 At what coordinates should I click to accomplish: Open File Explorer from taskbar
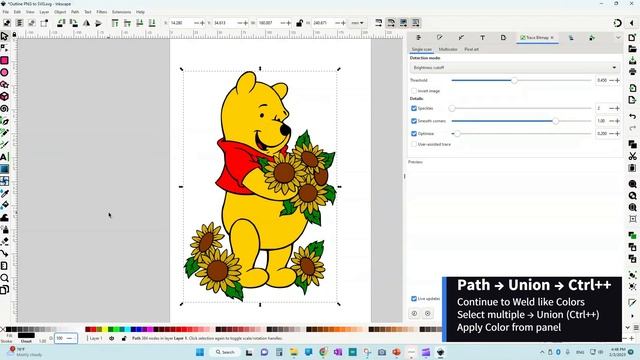click(x=293, y=352)
